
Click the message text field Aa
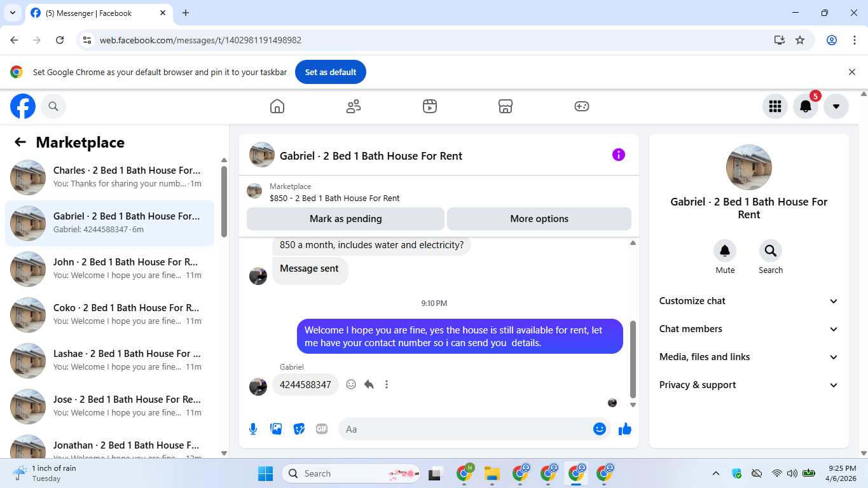pos(464,429)
